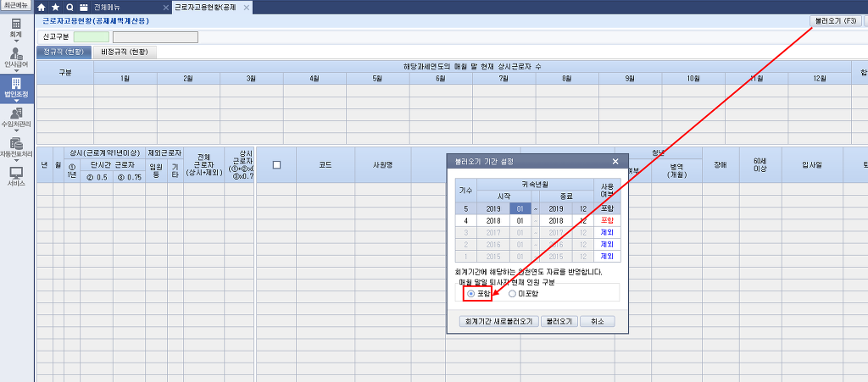Open the 인사급여 payroll module
The width and height of the screenshot is (868, 382).
(16, 57)
